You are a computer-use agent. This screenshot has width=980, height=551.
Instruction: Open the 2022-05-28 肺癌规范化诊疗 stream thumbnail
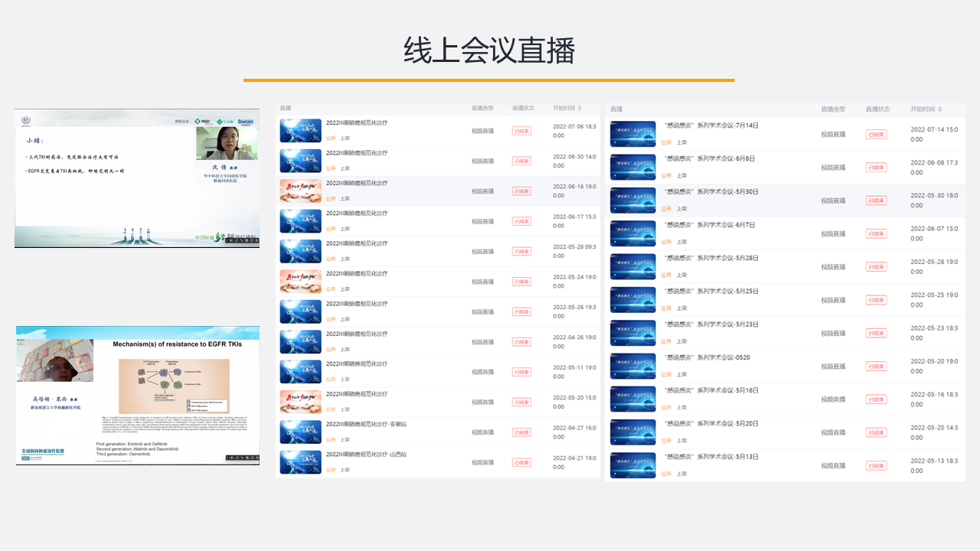click(x=300, y=251)
